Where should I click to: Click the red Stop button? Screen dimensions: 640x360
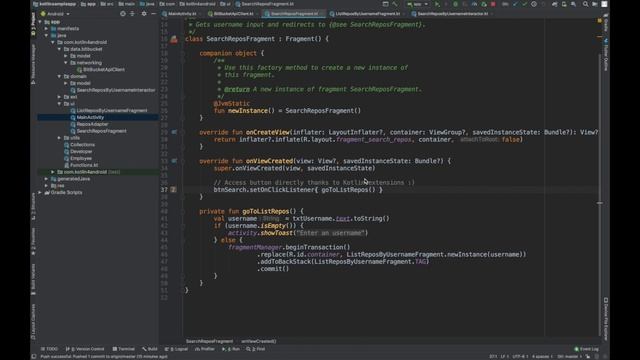[493, 4]
